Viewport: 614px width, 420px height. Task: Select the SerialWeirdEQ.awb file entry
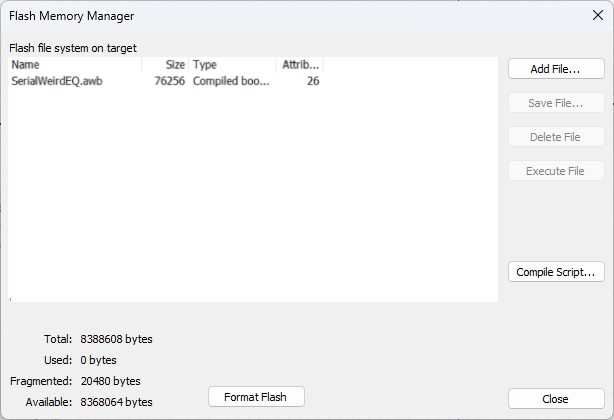[x=57, y=81]
